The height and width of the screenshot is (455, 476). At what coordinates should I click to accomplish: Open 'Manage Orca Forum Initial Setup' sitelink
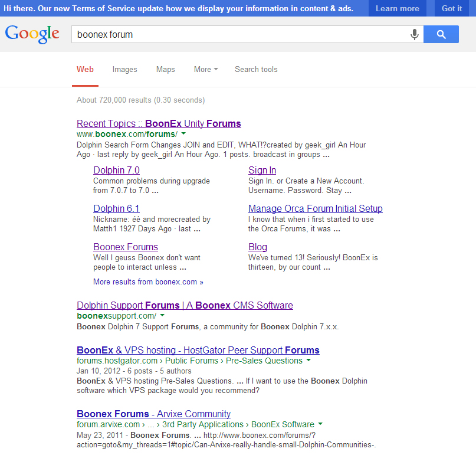pos(316,208)
